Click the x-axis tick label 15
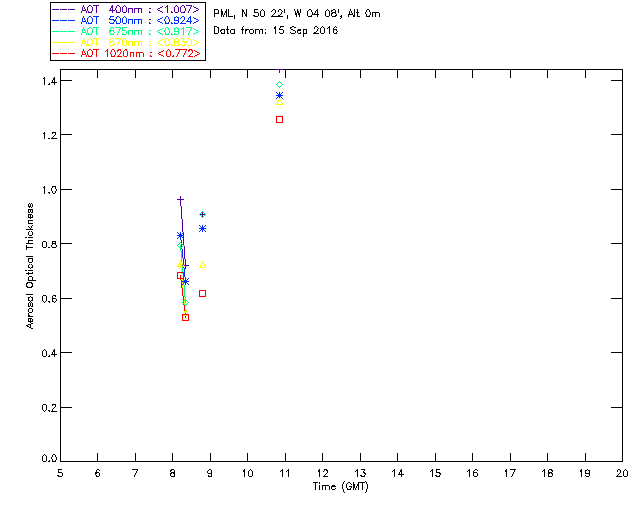640x512 pixels. pos(435,473)
